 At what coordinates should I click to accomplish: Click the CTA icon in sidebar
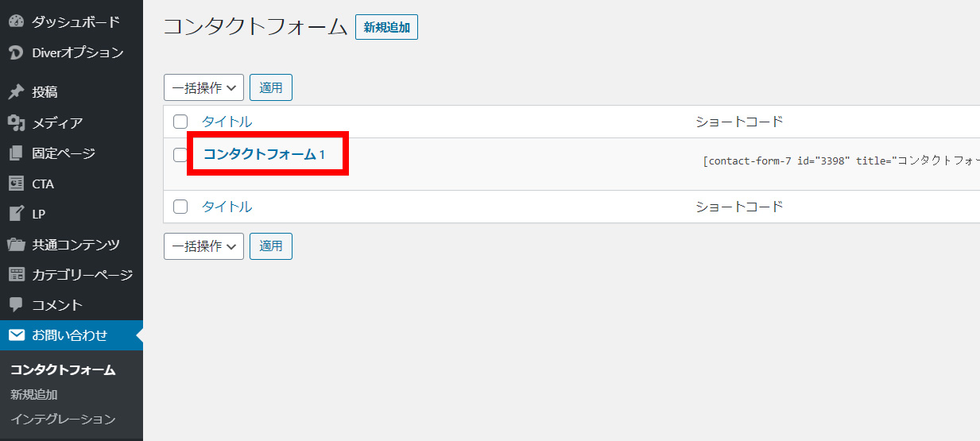pos(16,184)
